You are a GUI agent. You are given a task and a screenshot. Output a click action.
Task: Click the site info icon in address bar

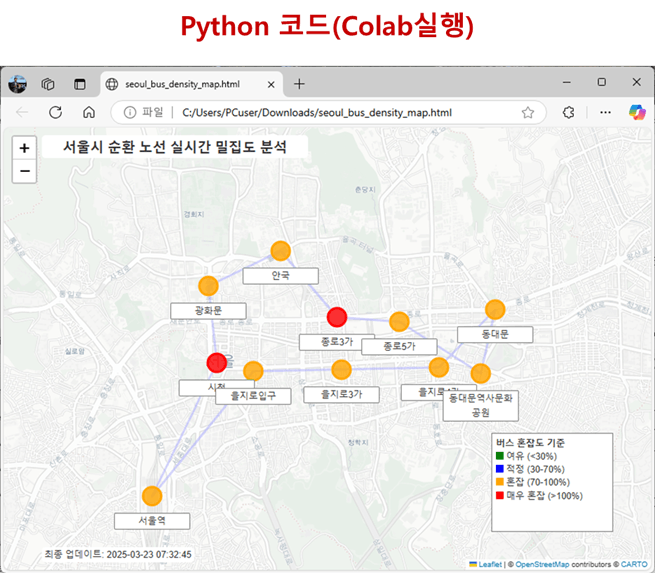pyautogui.click(x=130, y=112)
